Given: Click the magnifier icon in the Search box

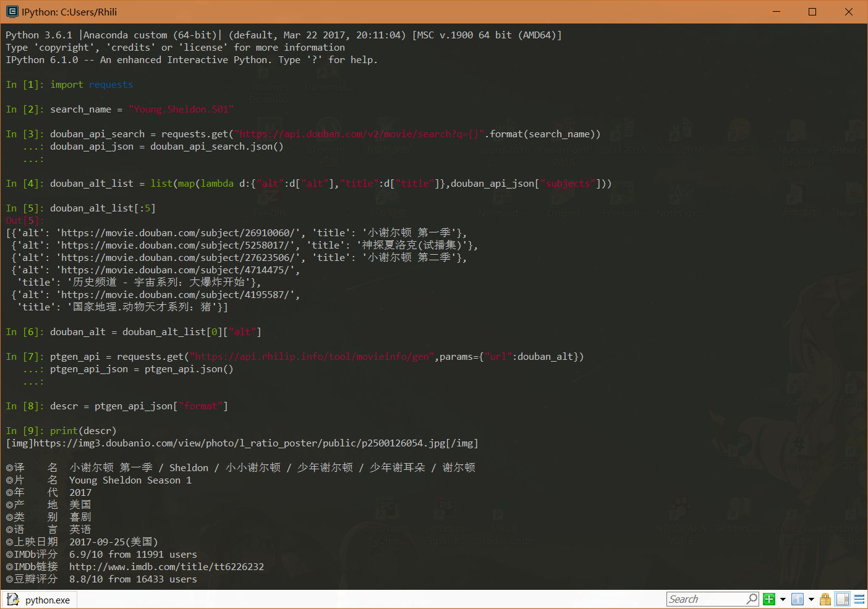Looking at the screenshot, I should pyautogui.click(x=752, y=599).
